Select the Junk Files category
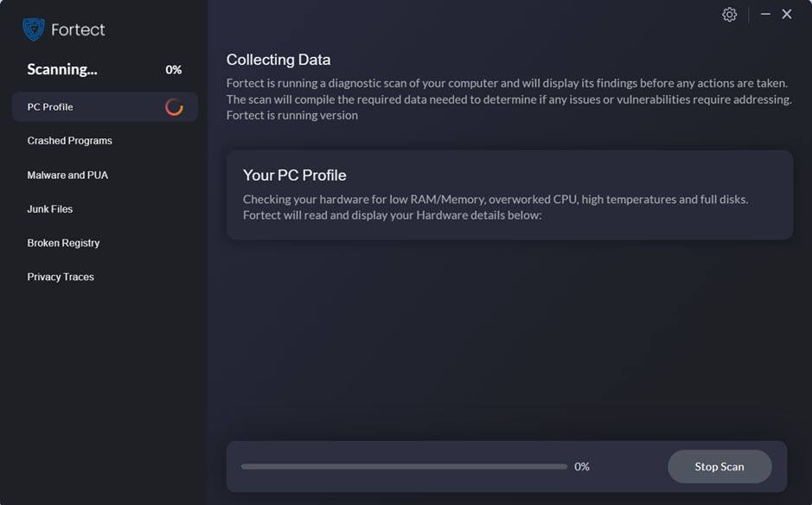 [x=50, y=209]
